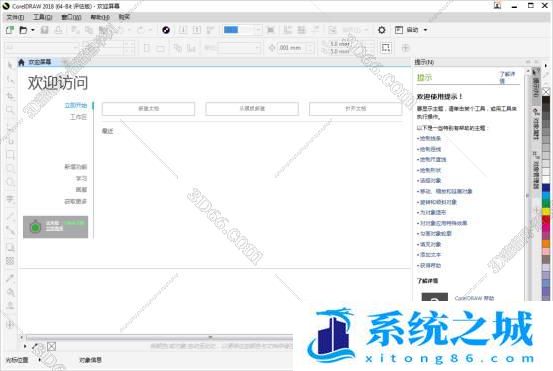Switch to the 对象属性 docker tab
This screenshot has height=371, width=553.
click(x=536, y=123)
